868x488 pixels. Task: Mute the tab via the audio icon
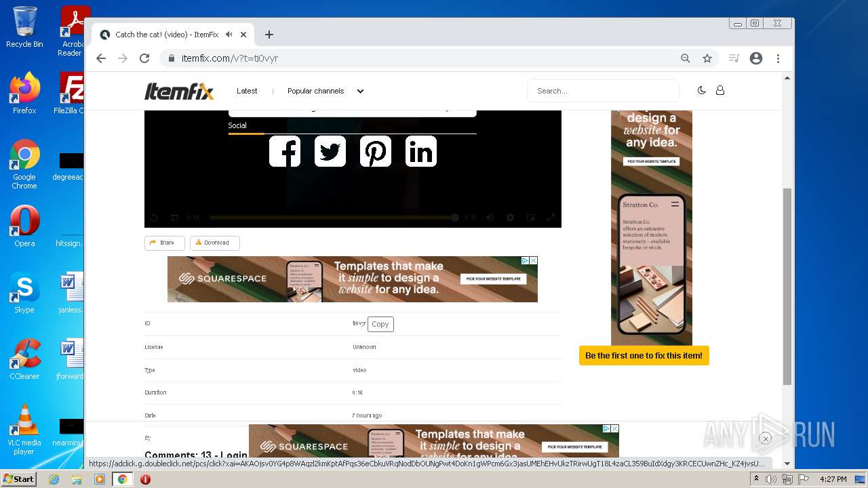[229, 34]
